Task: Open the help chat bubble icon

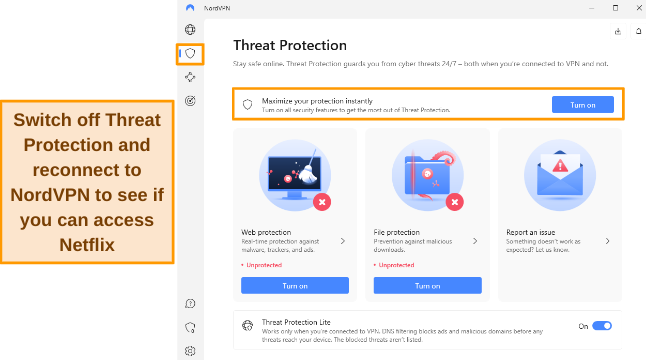Action: tap(190, 304)
